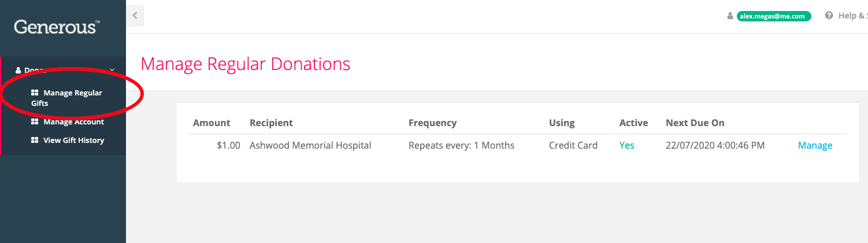Click the Frequency column header
This screenshot has width=868, height=243.
[x=432, y=123]
